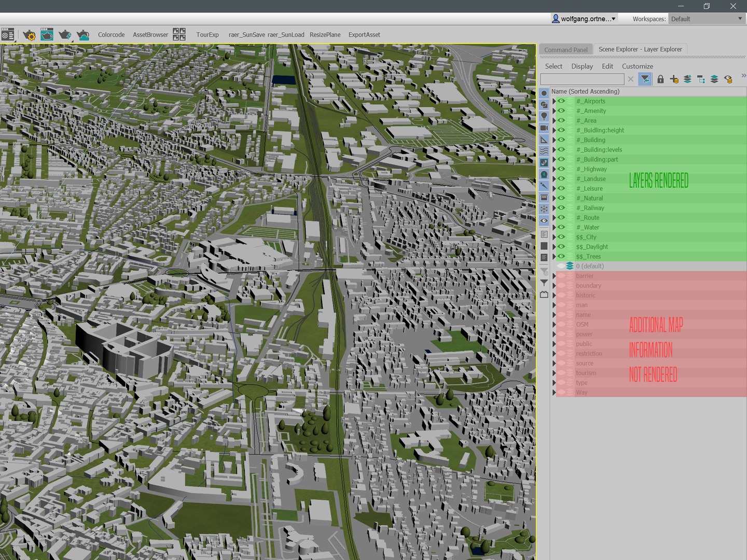Toggle the Display Helpers filter icon
This screenshot has height=560, width=747.
544,139
